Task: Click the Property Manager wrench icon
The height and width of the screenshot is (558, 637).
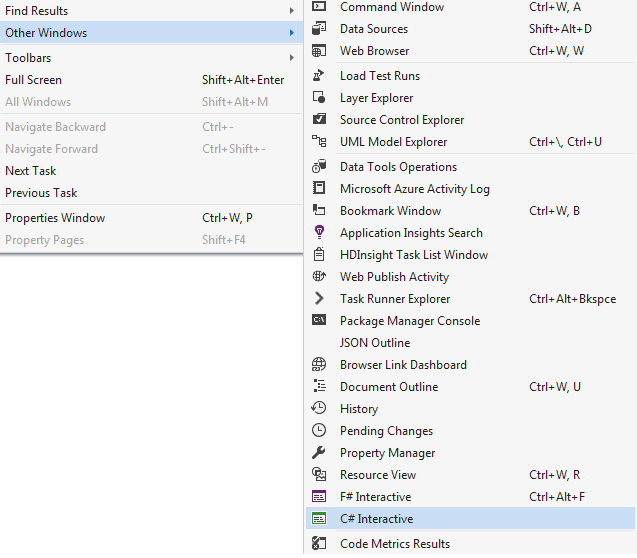Action: [x=319, y=452]
